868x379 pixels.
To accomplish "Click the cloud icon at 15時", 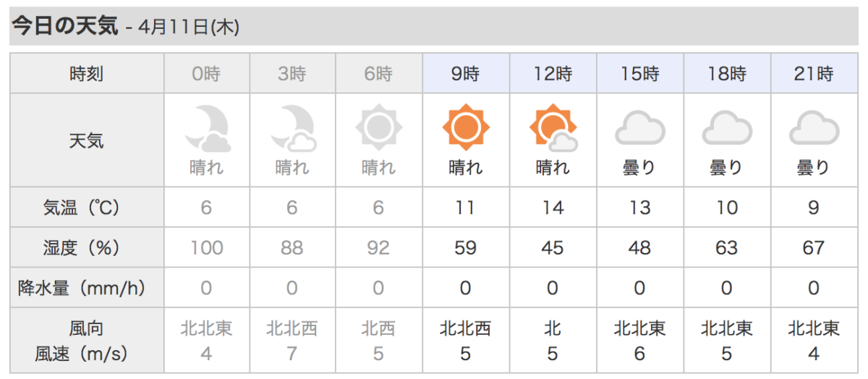I will (x=639, y=130).
